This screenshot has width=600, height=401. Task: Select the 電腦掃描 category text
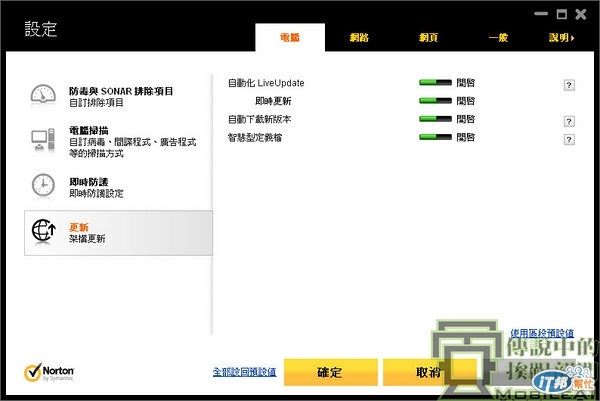pyautogui.click(x=89, y=130)
